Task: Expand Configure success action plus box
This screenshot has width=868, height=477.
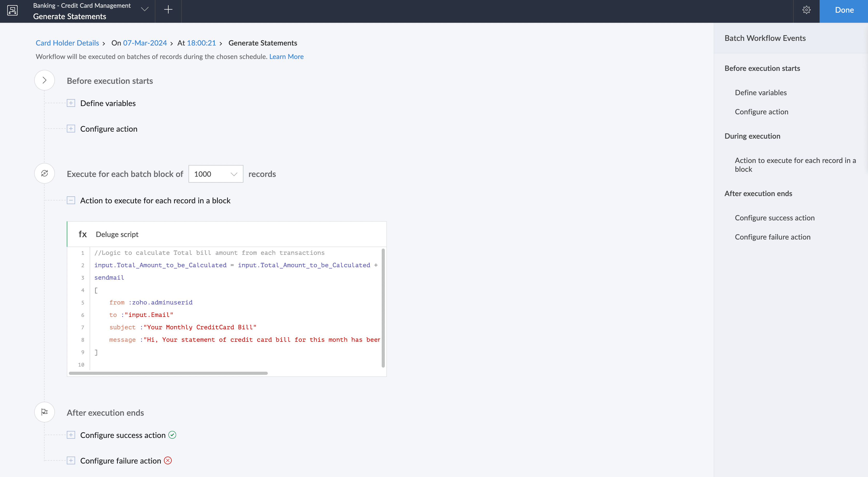Action: (x=71, y=435)
